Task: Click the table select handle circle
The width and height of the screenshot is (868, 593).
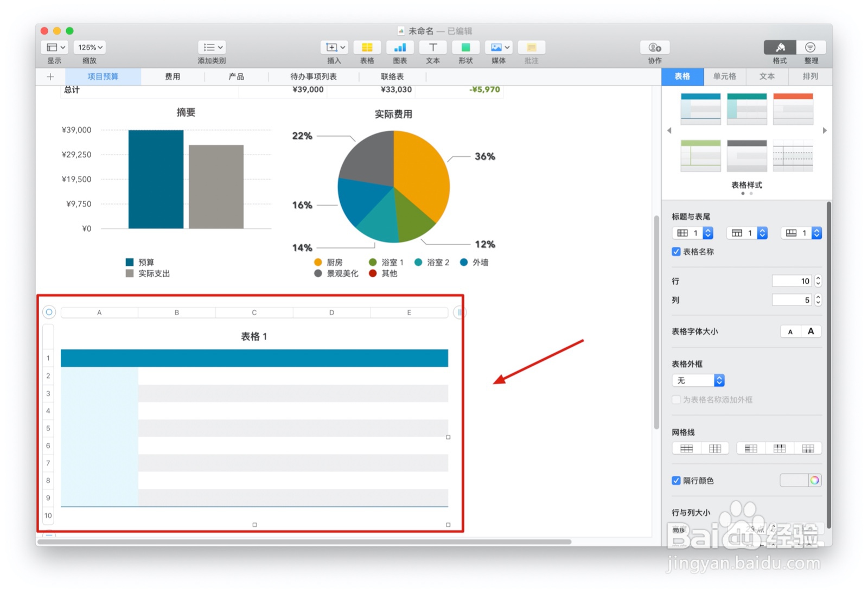Action: (49, 312)
